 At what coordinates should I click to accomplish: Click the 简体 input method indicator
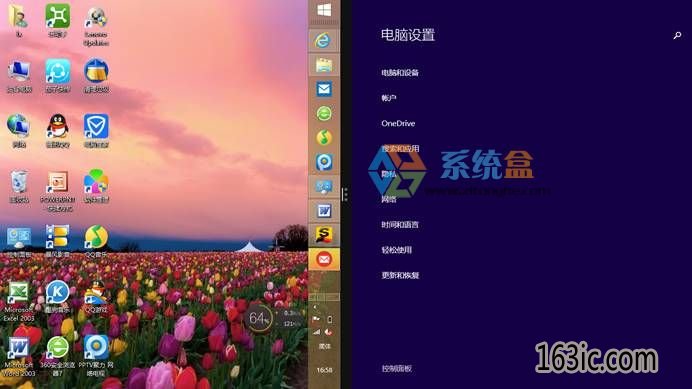[x=324, y=347]
